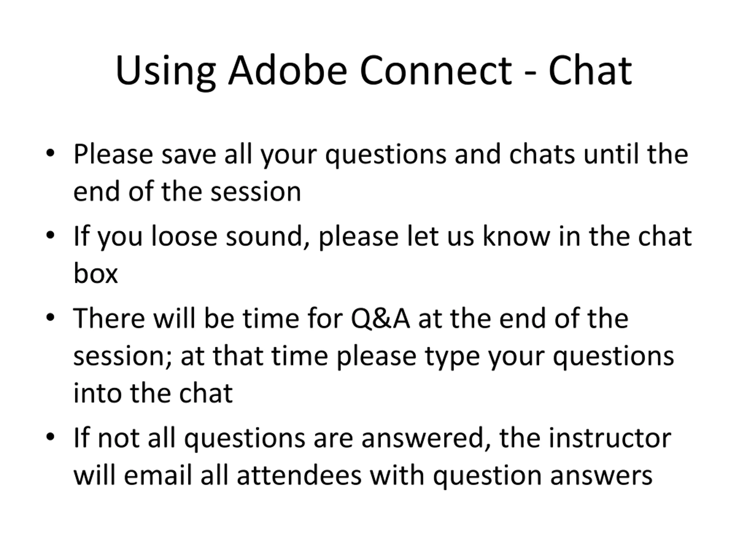747x560 pixels.
Task: Click the word 'instructor' in last bullet
Action: coord(610,438)
